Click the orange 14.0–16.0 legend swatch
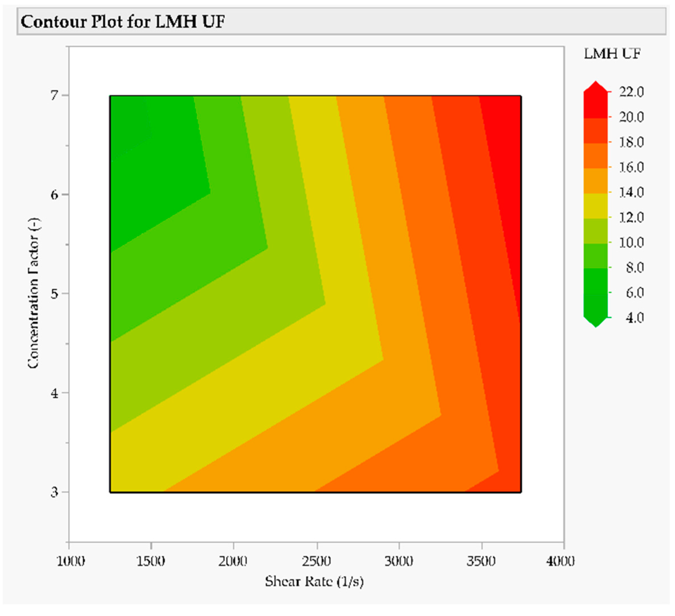The image size is (675, 616). coord(595,181)
